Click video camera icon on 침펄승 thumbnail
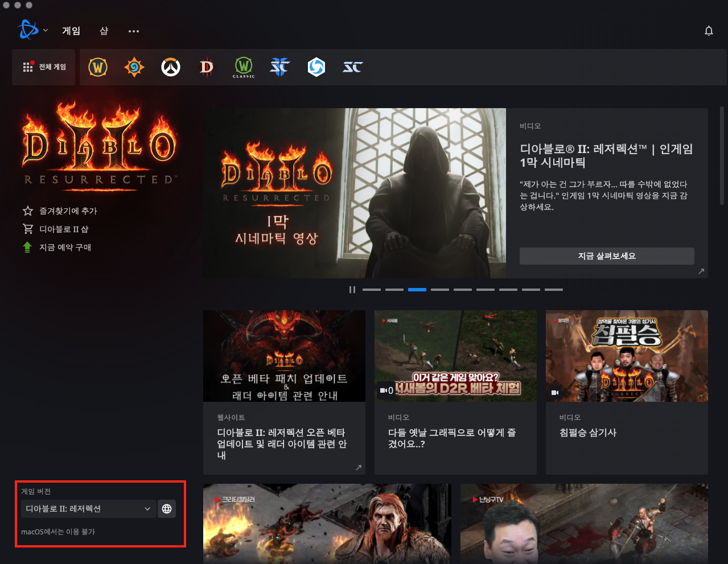728x564 pixels. click(x=555, y=393)
